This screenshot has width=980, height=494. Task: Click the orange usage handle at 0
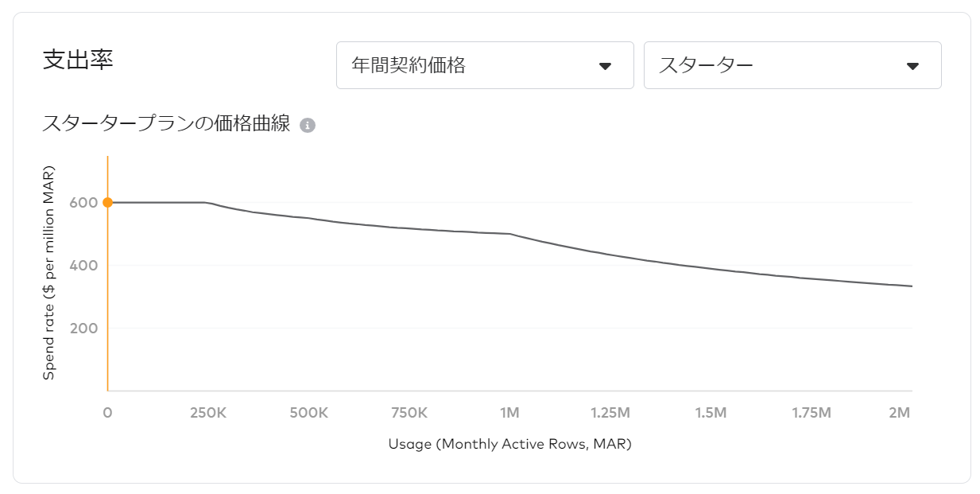pos(107,202)
